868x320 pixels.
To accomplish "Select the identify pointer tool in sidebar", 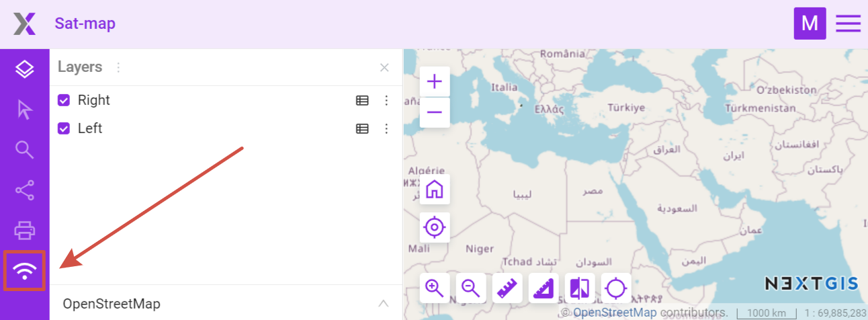I will (x=25, y=110).
